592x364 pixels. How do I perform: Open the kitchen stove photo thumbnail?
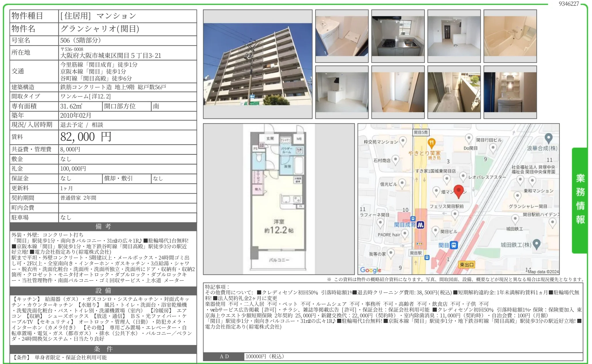tap(398, 36)
